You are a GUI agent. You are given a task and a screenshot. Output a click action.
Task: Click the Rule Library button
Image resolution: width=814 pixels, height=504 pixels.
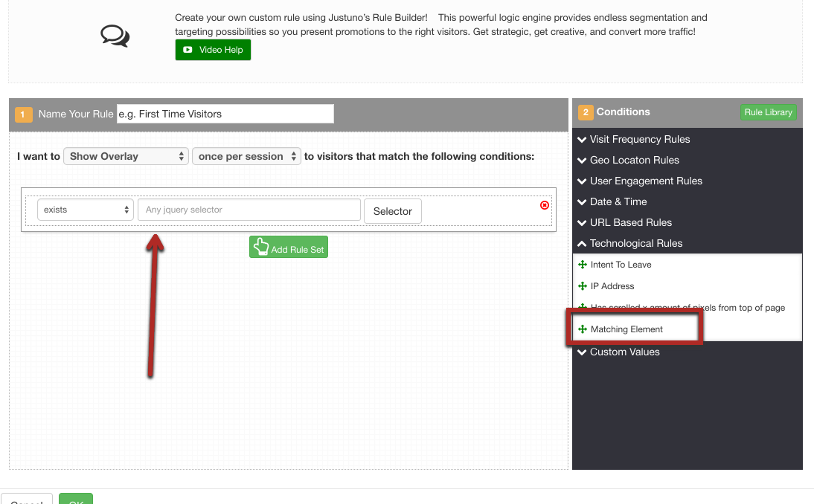coord(768,112)
